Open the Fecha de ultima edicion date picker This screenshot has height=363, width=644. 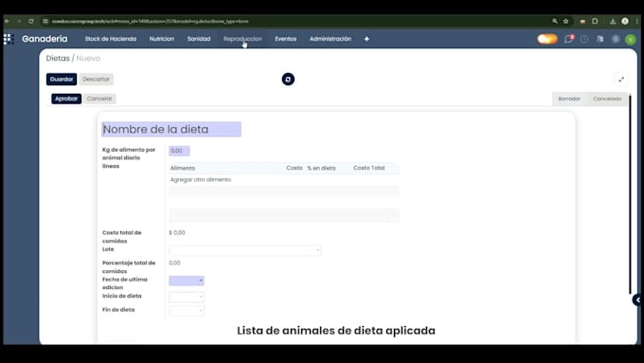point(187,281)
